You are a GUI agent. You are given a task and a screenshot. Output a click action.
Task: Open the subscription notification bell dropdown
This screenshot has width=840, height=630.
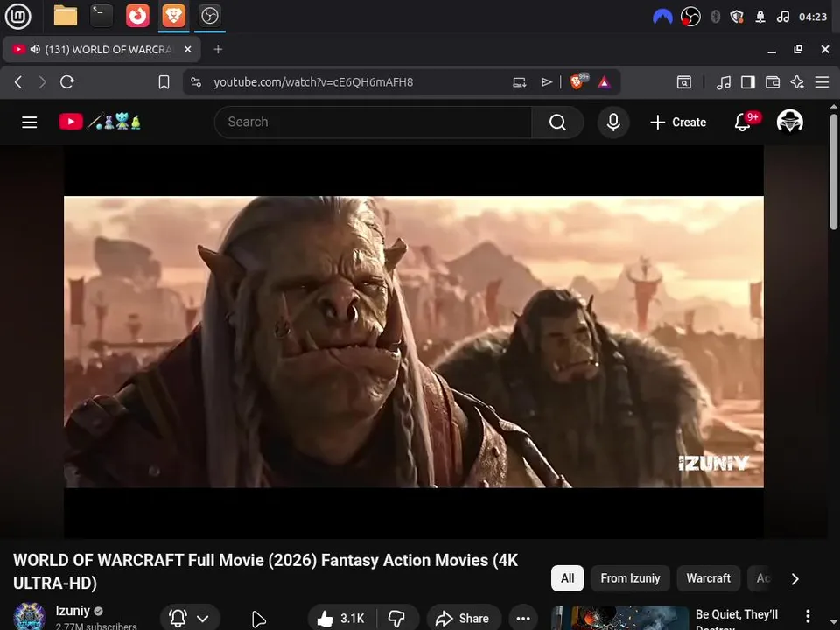190,619
